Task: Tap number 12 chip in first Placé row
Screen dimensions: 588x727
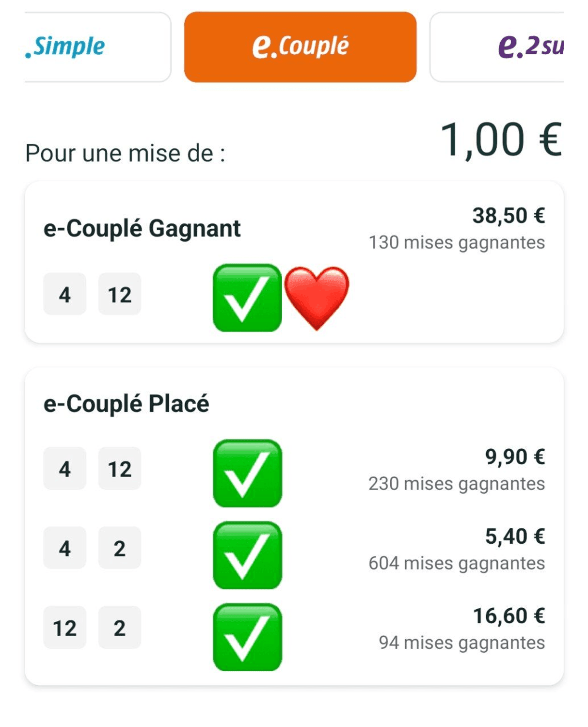Action: 119,469
